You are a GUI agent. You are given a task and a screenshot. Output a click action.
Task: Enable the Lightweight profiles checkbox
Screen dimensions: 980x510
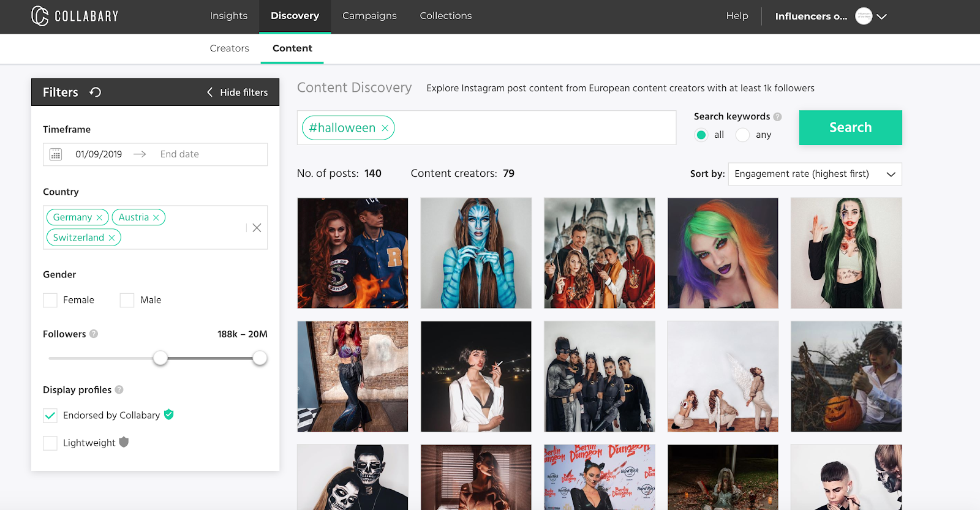(x=50, y=443)
